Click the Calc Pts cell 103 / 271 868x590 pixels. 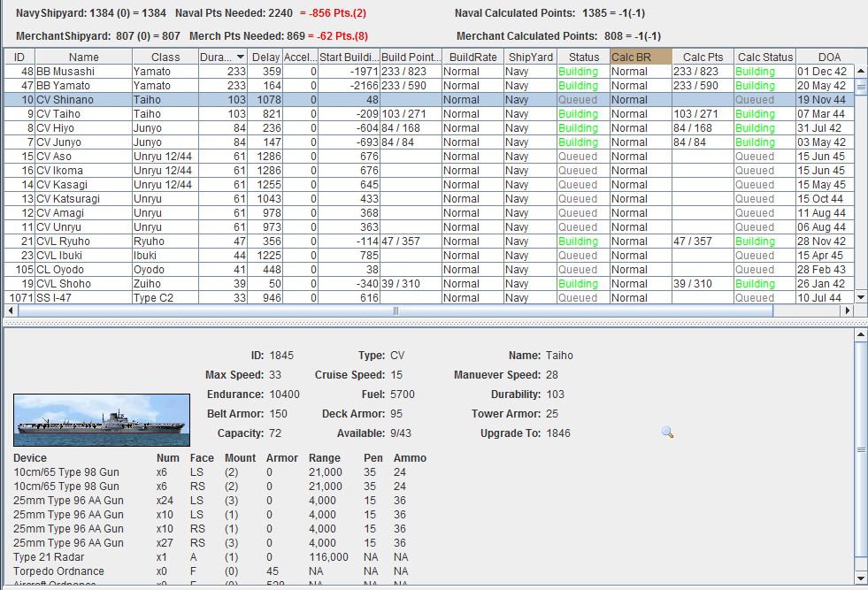point(703,114)
